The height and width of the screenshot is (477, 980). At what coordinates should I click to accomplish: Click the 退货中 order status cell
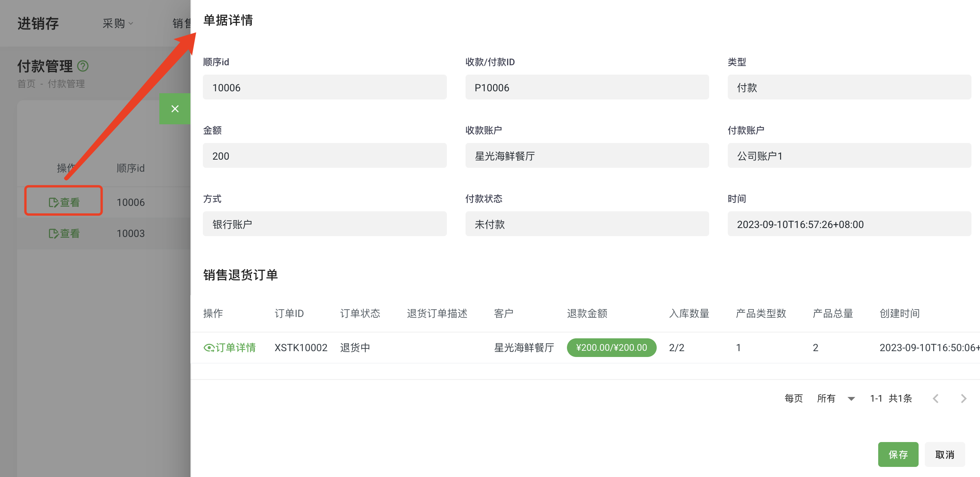(x=355, y=347)
